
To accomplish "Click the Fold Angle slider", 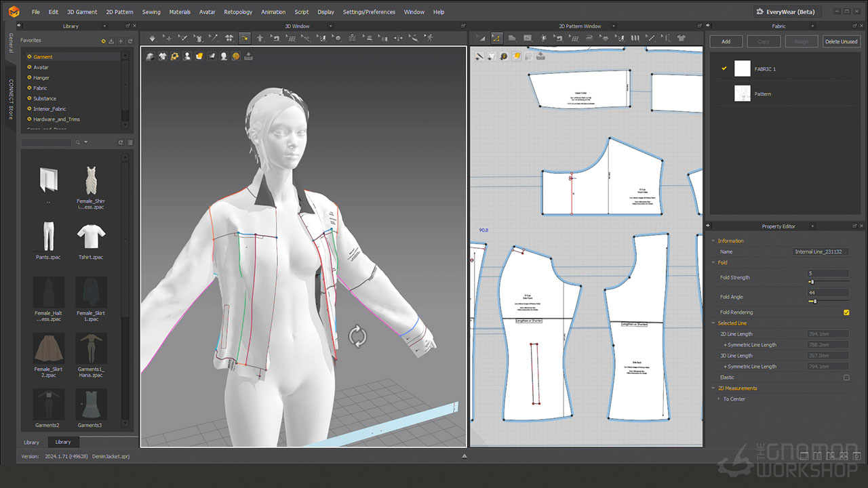I will 814,302.
